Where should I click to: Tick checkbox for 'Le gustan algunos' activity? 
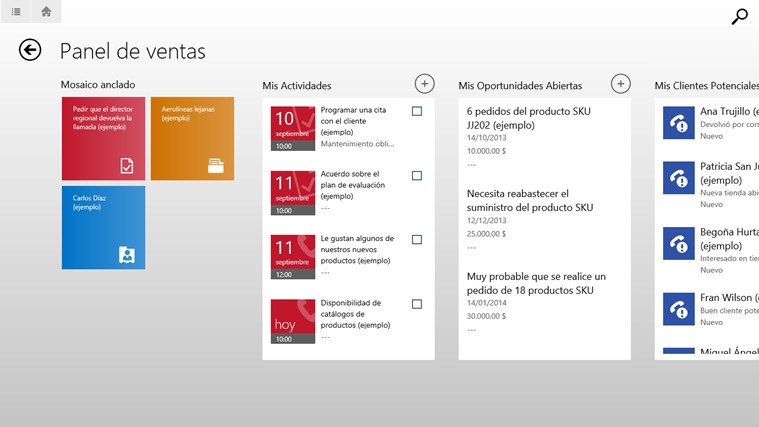417,240
